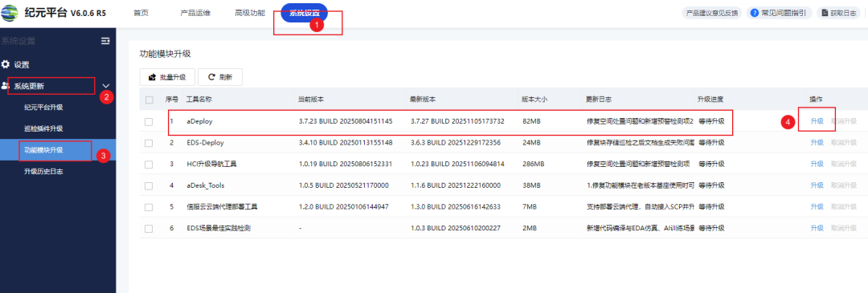Select the 系统设置 tab

coord(305,14)
